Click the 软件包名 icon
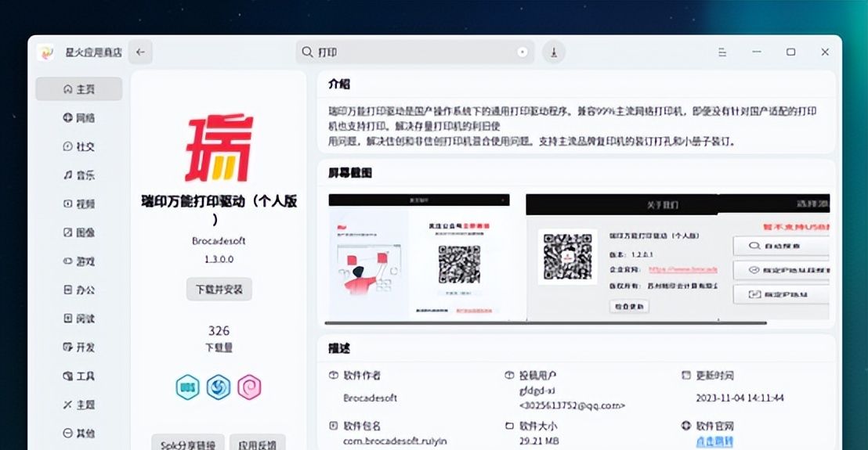Viewport: 868px width, 450px height. [333, 426]
